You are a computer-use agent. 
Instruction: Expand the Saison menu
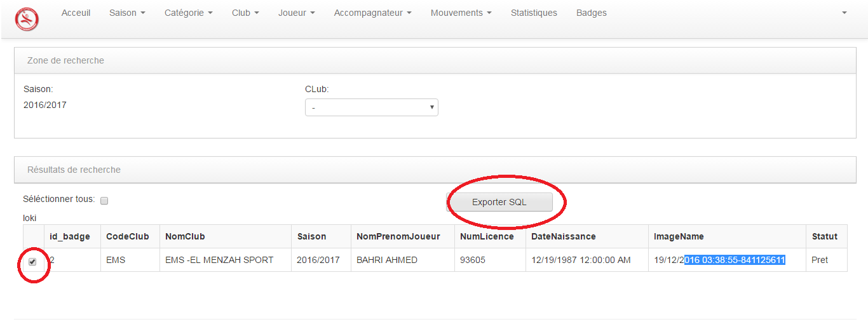tap(127, 13)
